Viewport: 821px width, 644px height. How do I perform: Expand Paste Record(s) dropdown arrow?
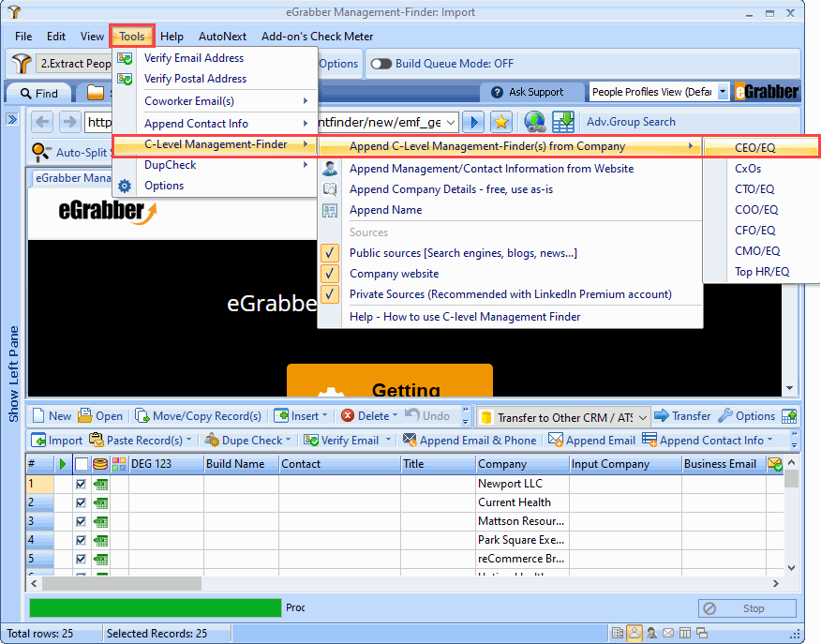(x=188, y=440)
